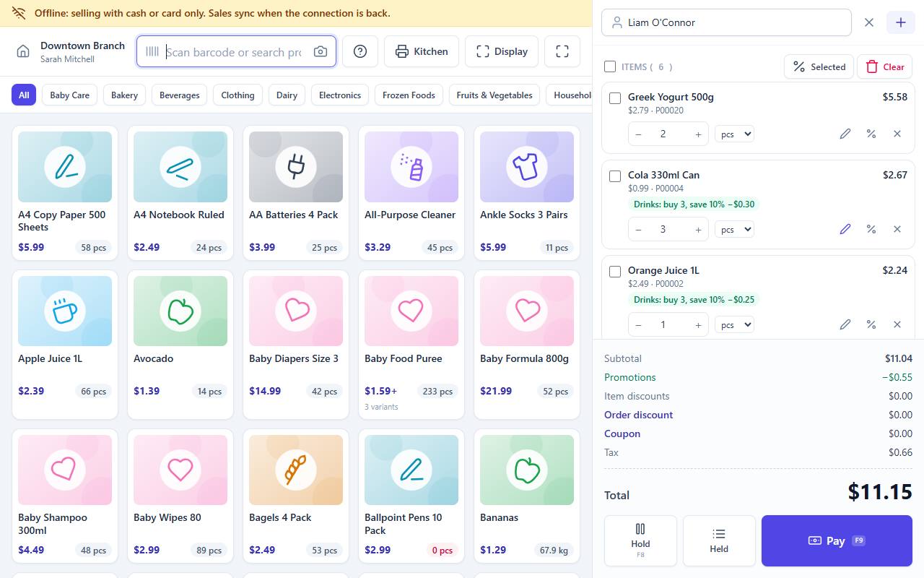Remove Orange Juice 1L from cart
The height and width of the screenshot is (578, 924).
pos(897,324)
